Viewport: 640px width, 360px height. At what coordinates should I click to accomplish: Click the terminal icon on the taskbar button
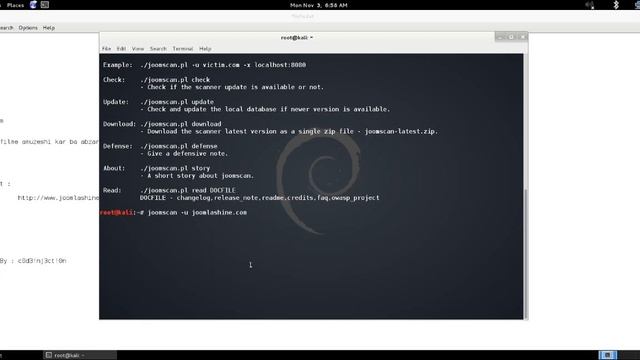coord(49,355)
